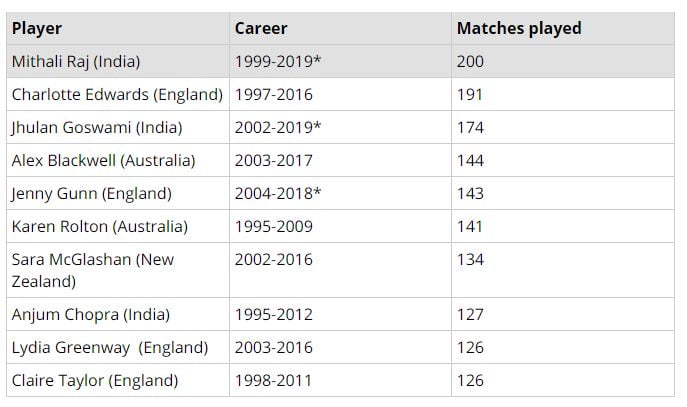Viewport: 687px width, 407px height.
Task: Select the Charlotte Edwards (England) cell
Action: (116, 94)
